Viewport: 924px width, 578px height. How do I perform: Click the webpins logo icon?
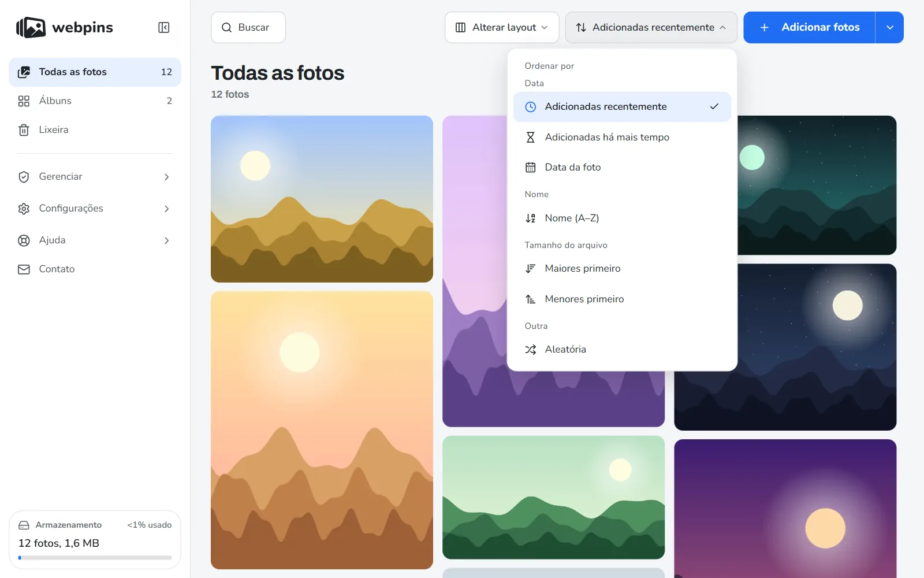pyautogui.click(x=31, y=27)
